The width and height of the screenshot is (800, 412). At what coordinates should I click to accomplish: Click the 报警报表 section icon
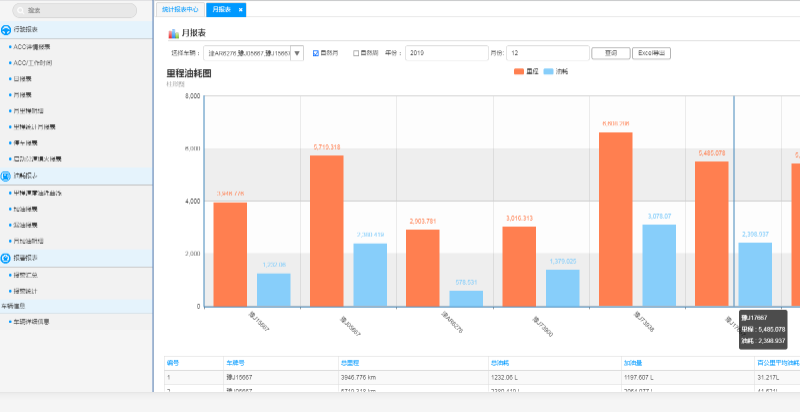[7, 257]
